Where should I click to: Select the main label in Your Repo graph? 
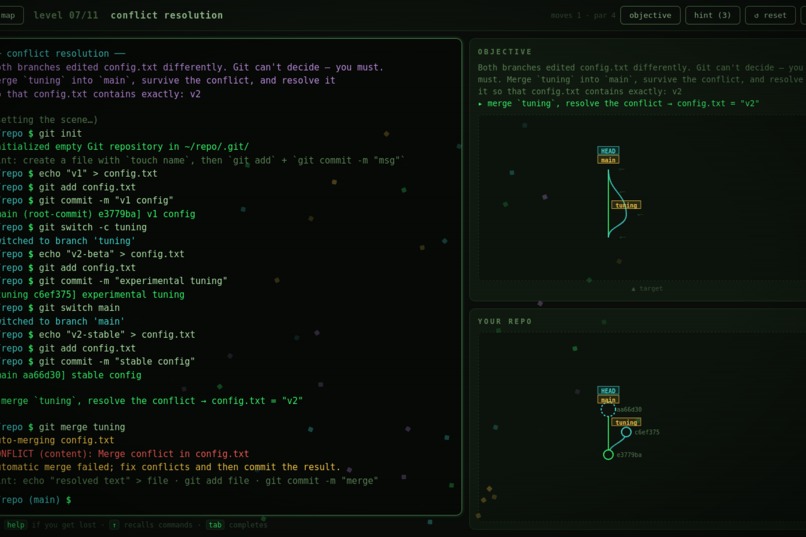[x=608, y=400]
